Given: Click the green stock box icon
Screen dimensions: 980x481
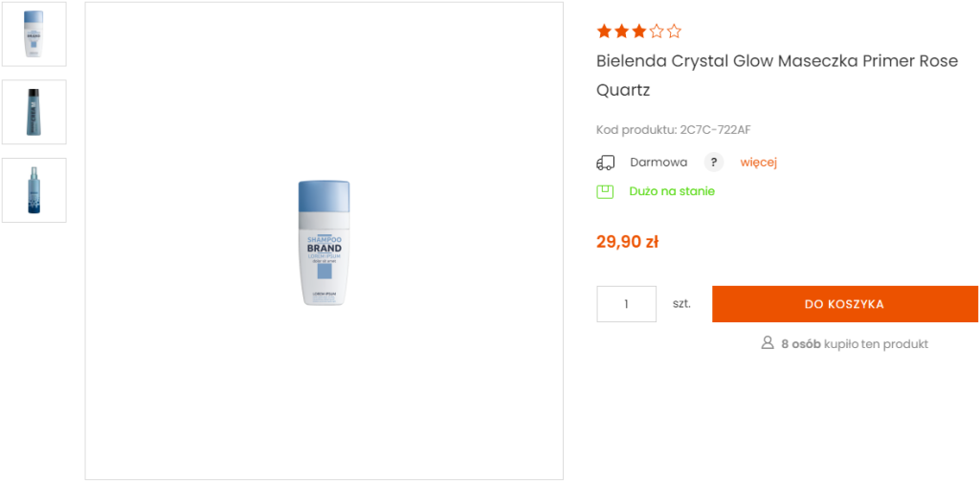Looking at the screenshot, I should 605,191.
